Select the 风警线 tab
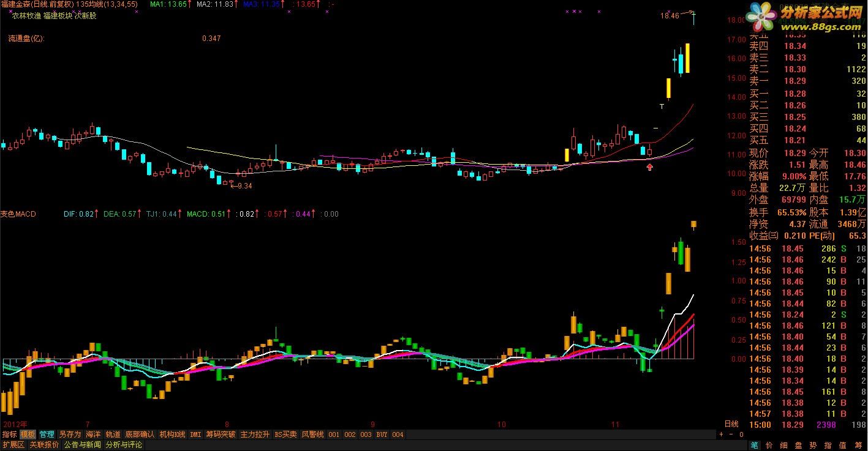The image size is (868, 451). pos(312,434)
